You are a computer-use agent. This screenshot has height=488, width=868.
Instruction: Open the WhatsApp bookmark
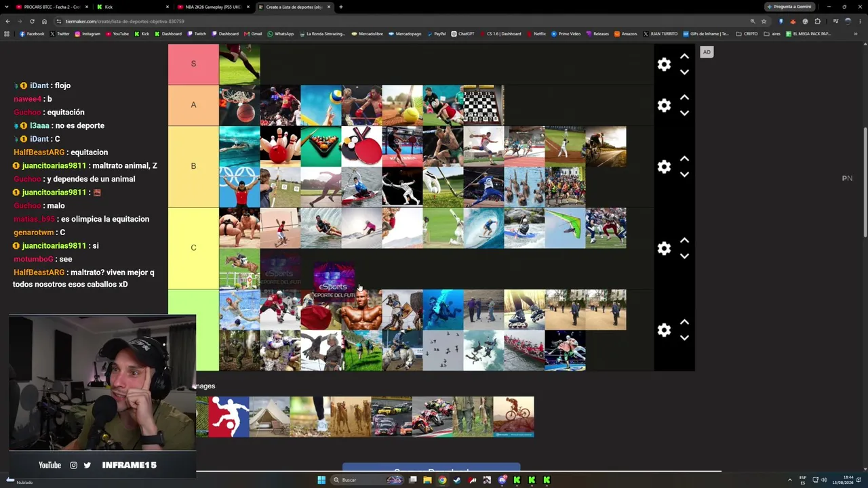280,34
